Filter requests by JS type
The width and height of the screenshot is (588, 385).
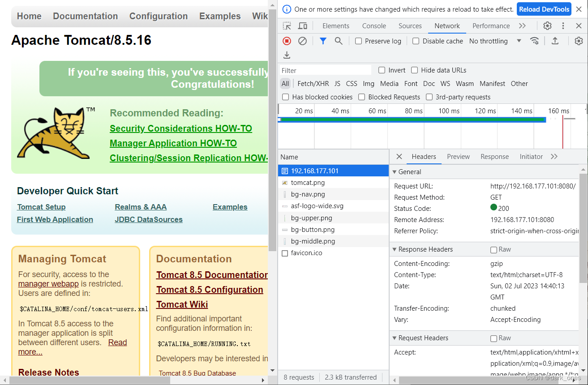(337, 84)
